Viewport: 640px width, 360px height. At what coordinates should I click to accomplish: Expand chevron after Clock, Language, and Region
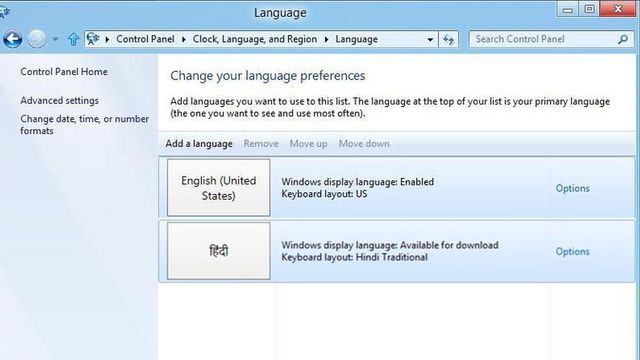pos(327,40)
